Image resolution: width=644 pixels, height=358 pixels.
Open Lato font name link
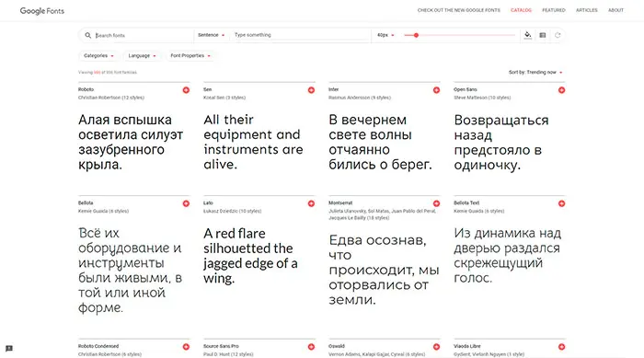(x=208, y=202)
